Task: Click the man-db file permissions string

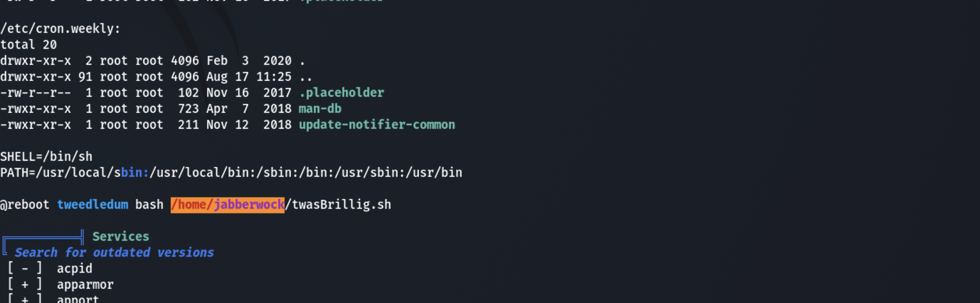Action: click(x=36, y=109)
